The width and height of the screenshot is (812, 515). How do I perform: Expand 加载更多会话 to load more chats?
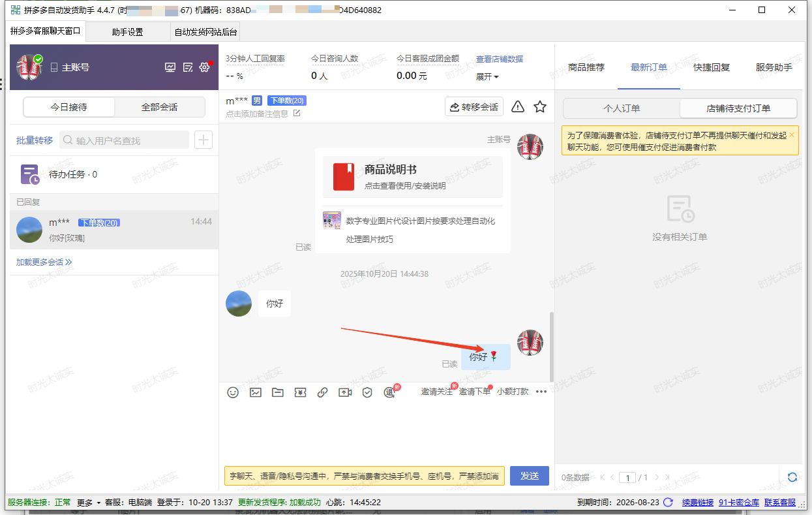44,262
